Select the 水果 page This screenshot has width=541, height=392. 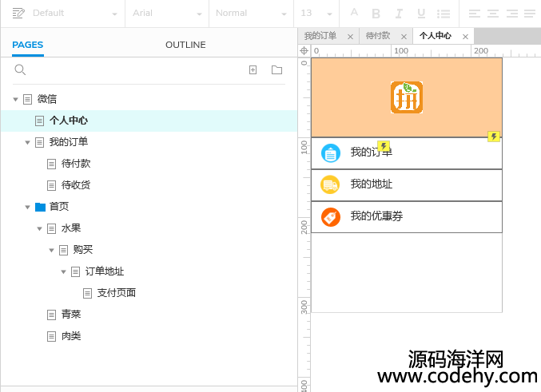tap(71, 228)
